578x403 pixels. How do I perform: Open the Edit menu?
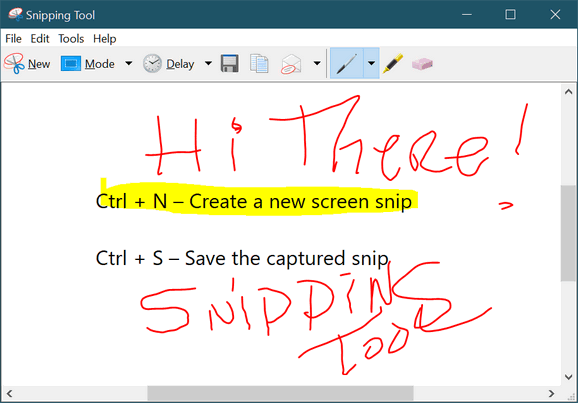click(40, 39)
